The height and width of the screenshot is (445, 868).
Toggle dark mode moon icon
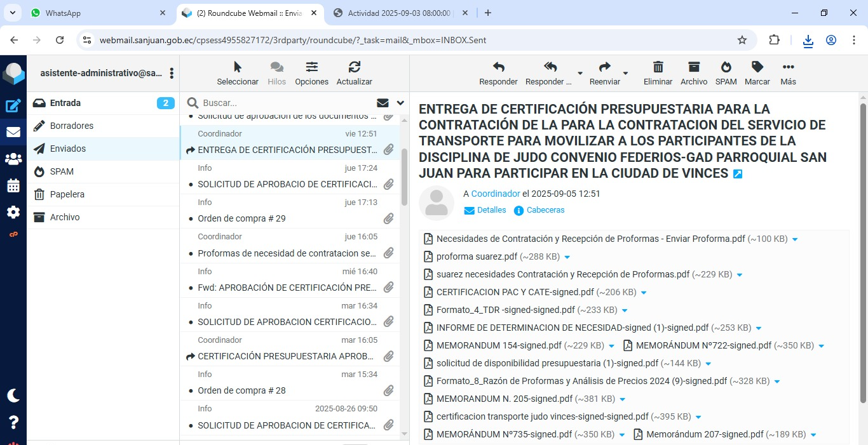pyautogui.click(x=13, y=395)
